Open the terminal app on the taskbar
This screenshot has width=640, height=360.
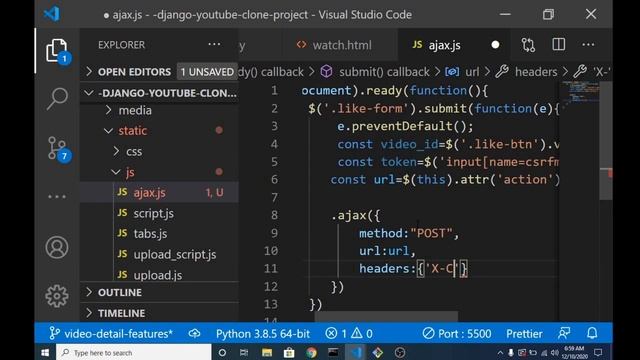[333, 352]
